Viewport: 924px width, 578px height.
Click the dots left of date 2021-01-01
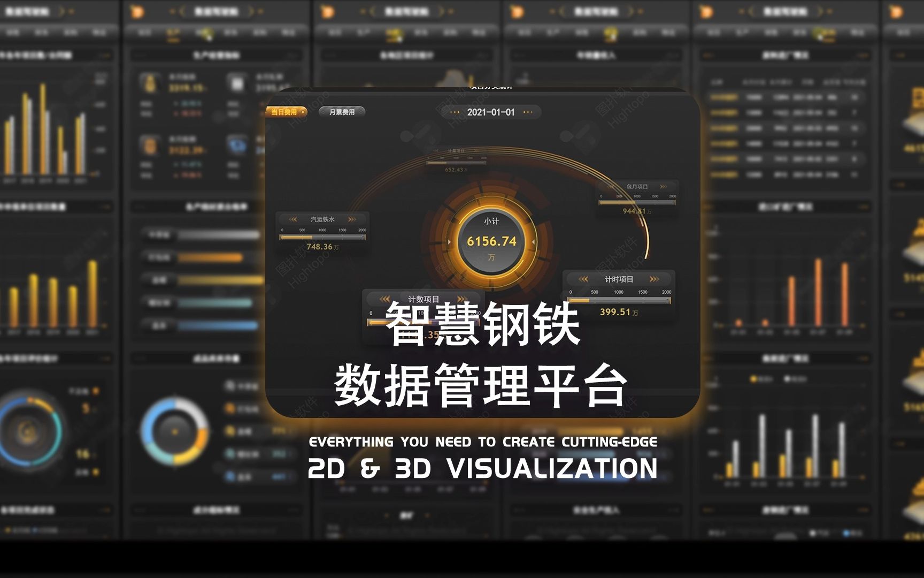455,112
